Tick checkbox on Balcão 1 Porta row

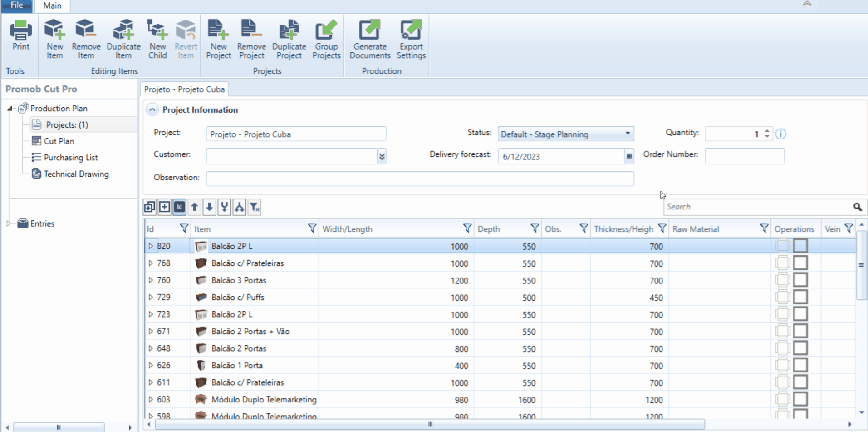(800, 365)
